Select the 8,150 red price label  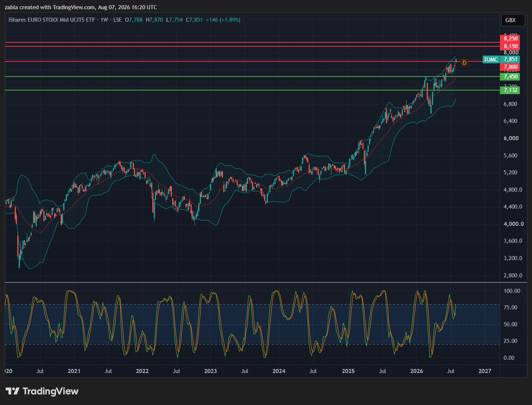coord(510,46)
